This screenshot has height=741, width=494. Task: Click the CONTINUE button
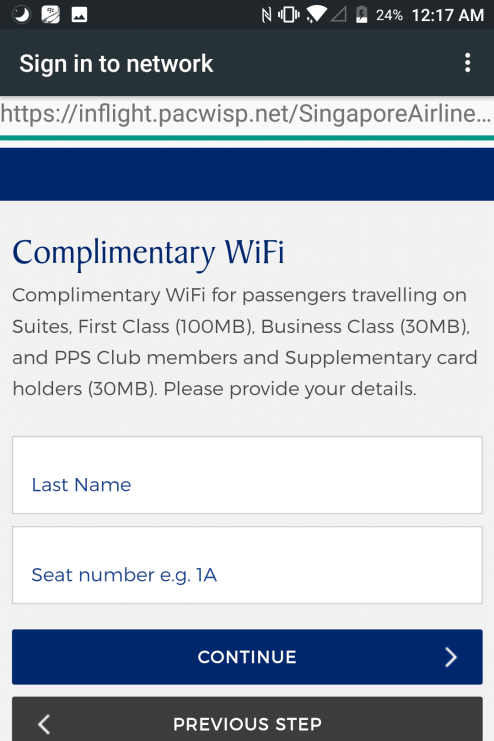tap(247, 657)
